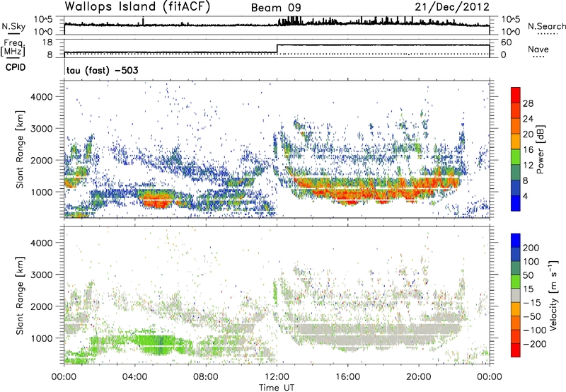Pick the red top segment of Power colorbar
The image size is (566, 392).
516,95
